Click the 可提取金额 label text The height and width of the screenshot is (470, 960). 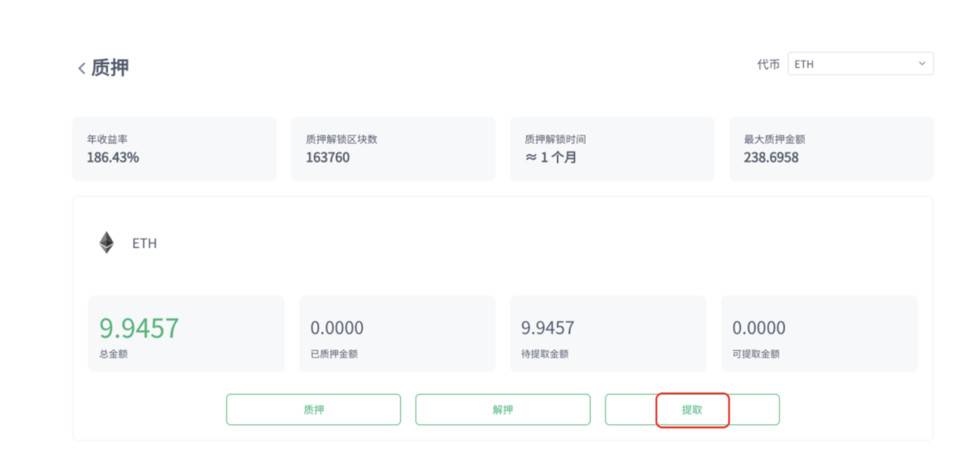[756, 353]
